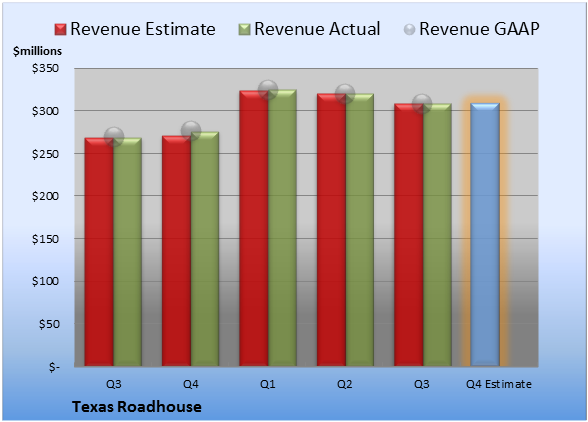The image size is (588, 422).
Task: Select the red estimate bar for Q1
Action: click(254, 228)
